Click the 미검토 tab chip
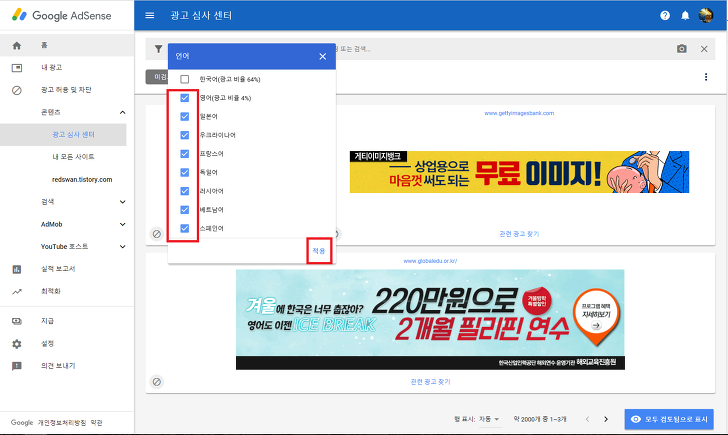Screen dimensions: 728x435 (x=157, y=77)
